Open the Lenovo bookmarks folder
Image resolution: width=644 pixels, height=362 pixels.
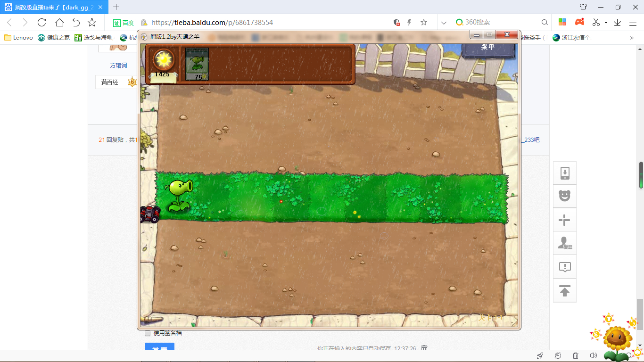pos(19,38)
